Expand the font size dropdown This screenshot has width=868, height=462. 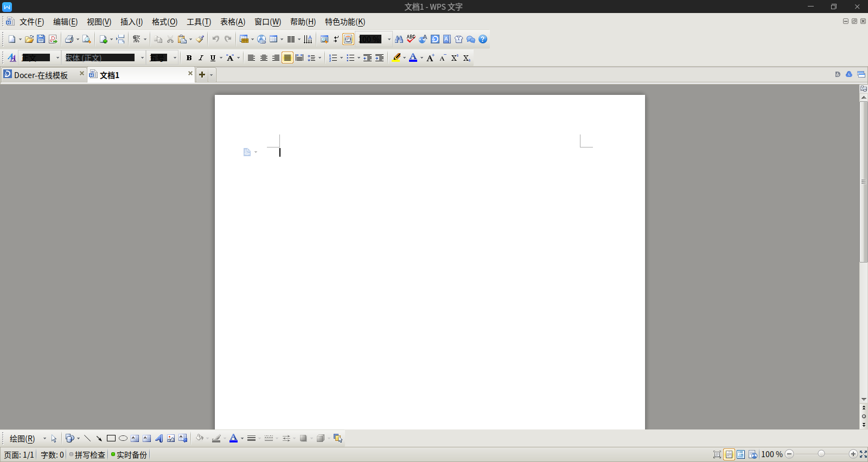click(x=175, y=58)
